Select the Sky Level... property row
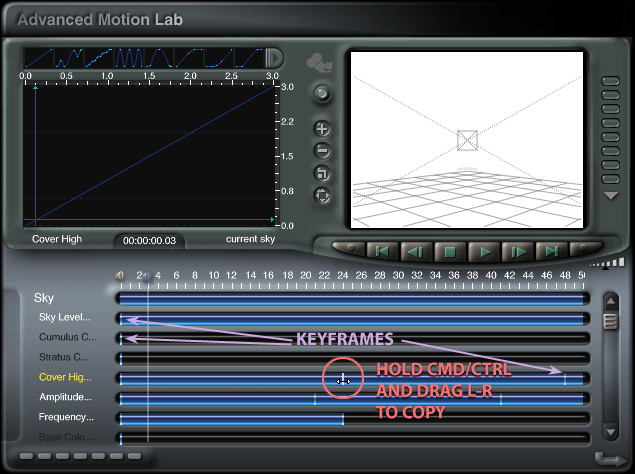635x474 pixels. pyautogui.click(x=65, y=317)
